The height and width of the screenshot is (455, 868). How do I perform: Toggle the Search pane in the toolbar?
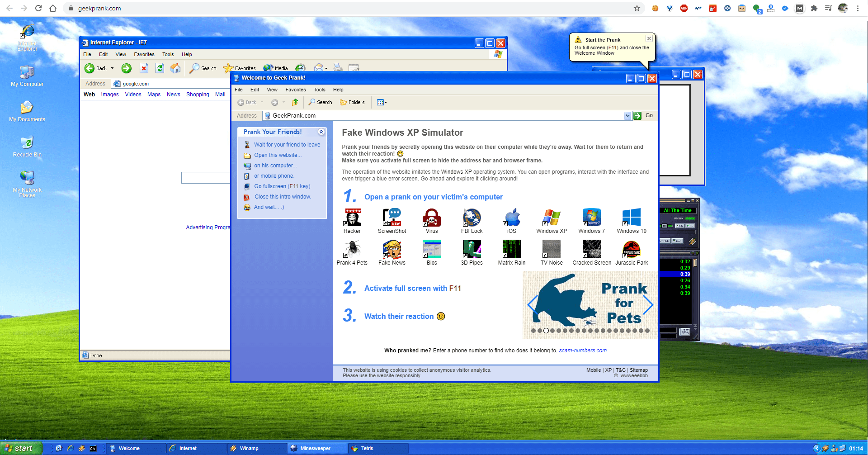[x=320, y=102]
